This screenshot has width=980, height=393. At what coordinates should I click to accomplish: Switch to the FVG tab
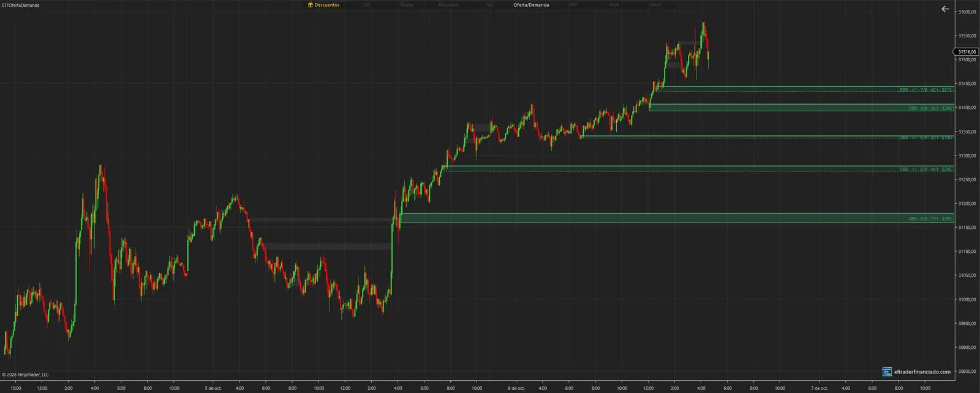489,5
